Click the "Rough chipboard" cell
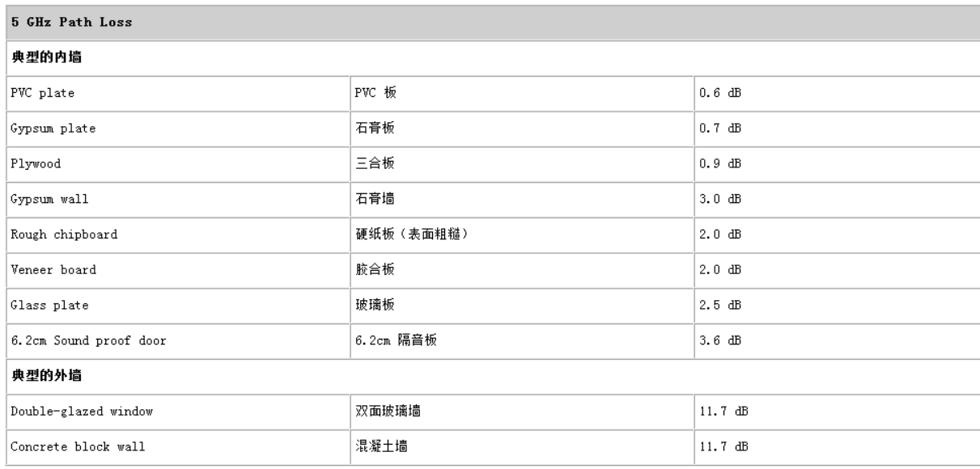 click(x=53, y=234)
